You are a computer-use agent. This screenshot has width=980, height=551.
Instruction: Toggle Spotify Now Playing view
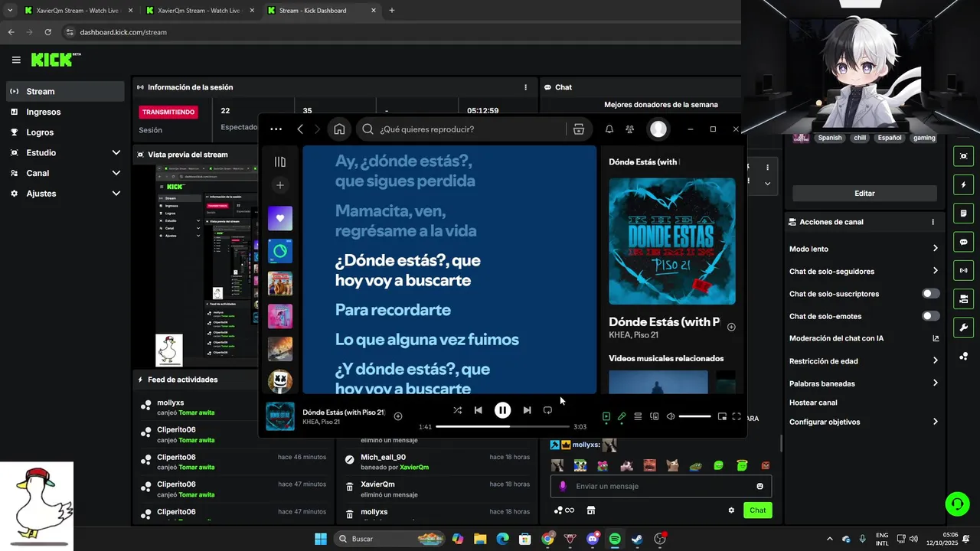point(606,417)
